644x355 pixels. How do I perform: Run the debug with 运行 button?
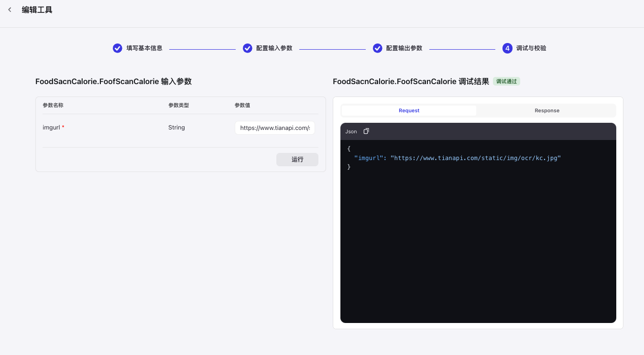(297, 160)
